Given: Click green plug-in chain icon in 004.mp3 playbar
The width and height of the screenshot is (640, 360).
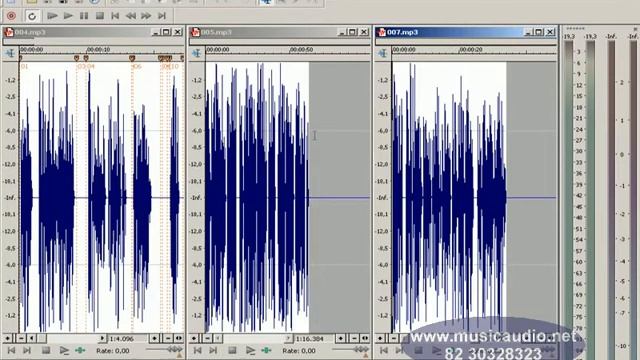Looking at the screenshot, I should pos(80,350).
